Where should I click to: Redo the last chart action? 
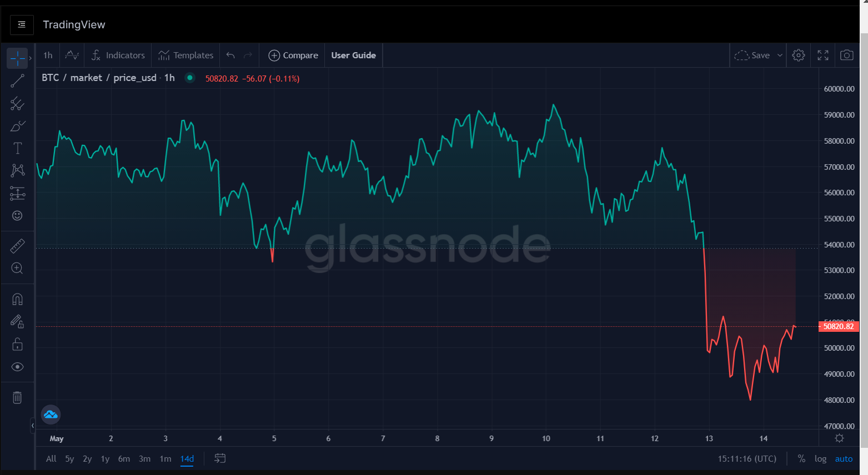coord(248,55)
